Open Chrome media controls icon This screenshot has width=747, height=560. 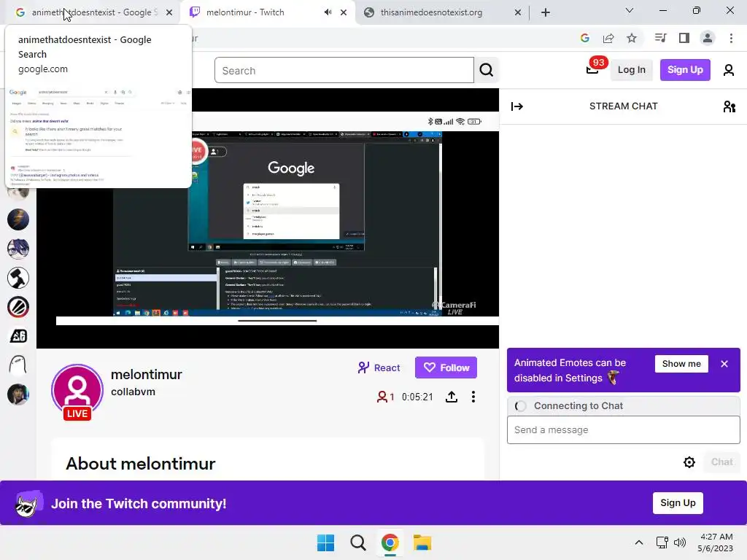pos(660,38)
